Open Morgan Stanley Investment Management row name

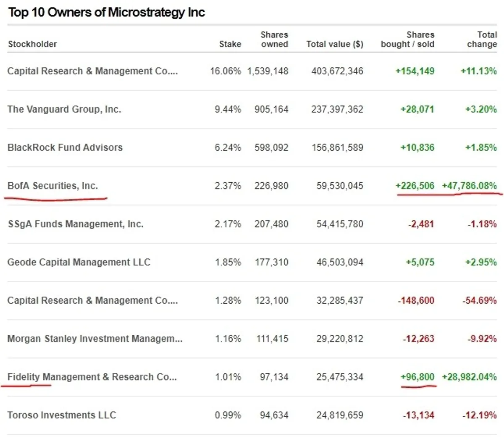tap(95, 339)
